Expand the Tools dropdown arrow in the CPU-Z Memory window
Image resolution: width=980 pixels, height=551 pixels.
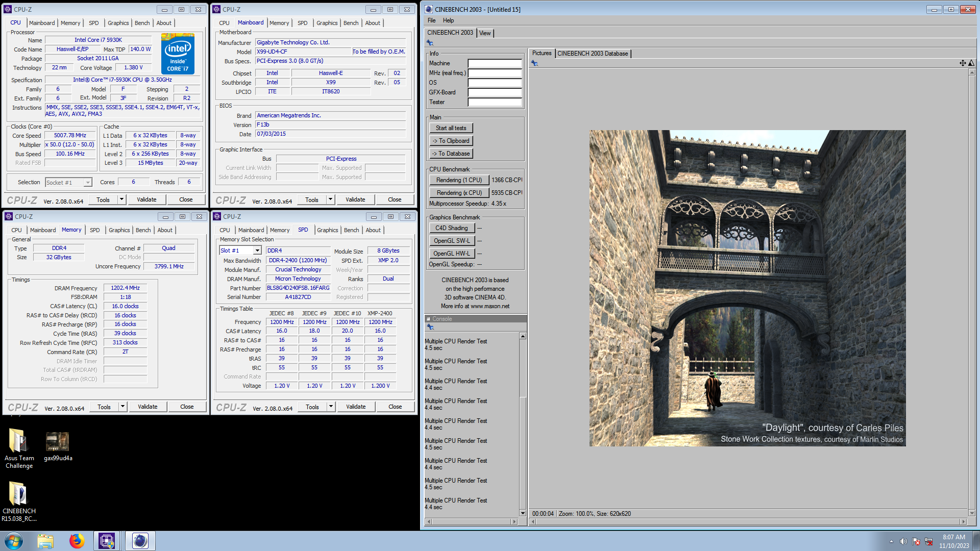(x=122, y=407)
